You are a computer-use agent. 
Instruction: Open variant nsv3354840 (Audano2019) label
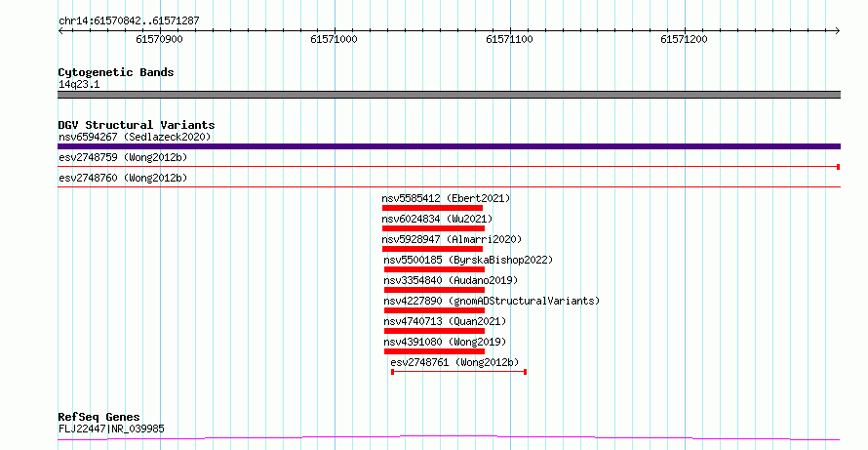click(451, 280)
